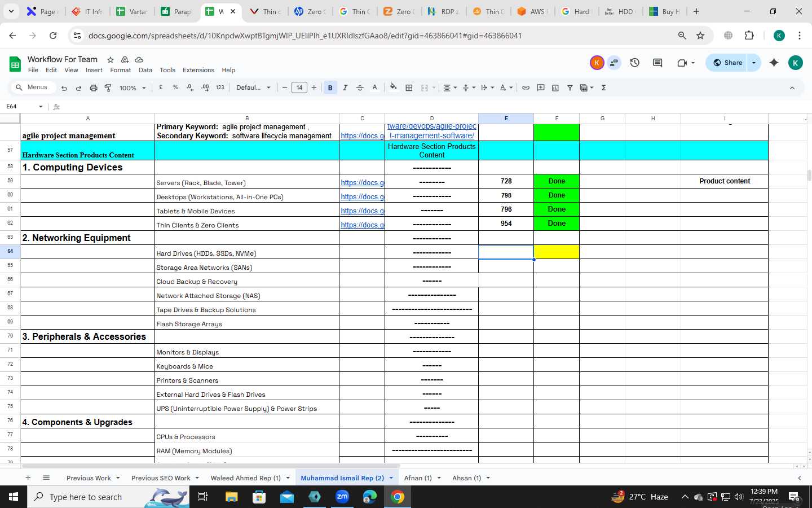Viewport: 812px width, 508px height.
Task: Add a new sheet with plus
Action: pos(28,478)
